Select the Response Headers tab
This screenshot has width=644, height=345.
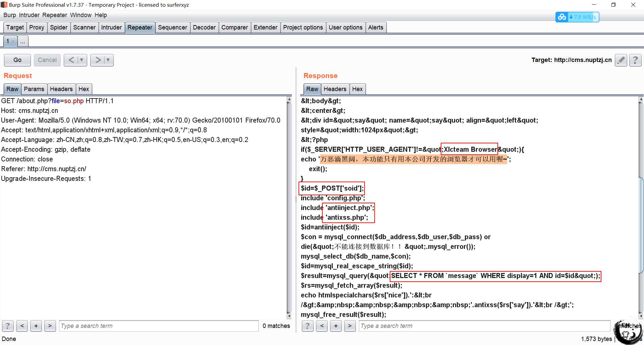tap(335, 89)
